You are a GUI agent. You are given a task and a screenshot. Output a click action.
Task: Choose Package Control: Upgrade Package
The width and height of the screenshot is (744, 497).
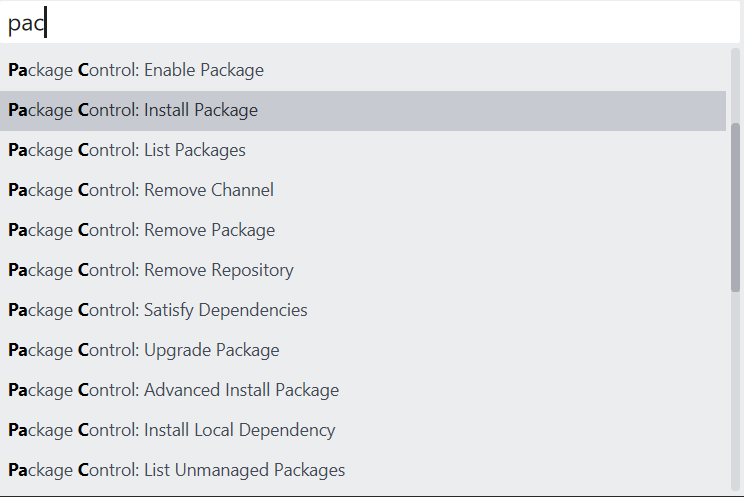point(144,351)
